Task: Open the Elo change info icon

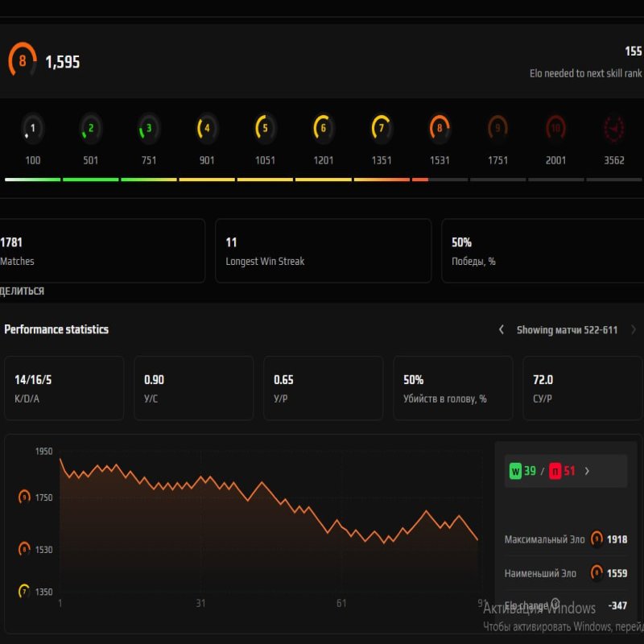Action: pos(555,602)
